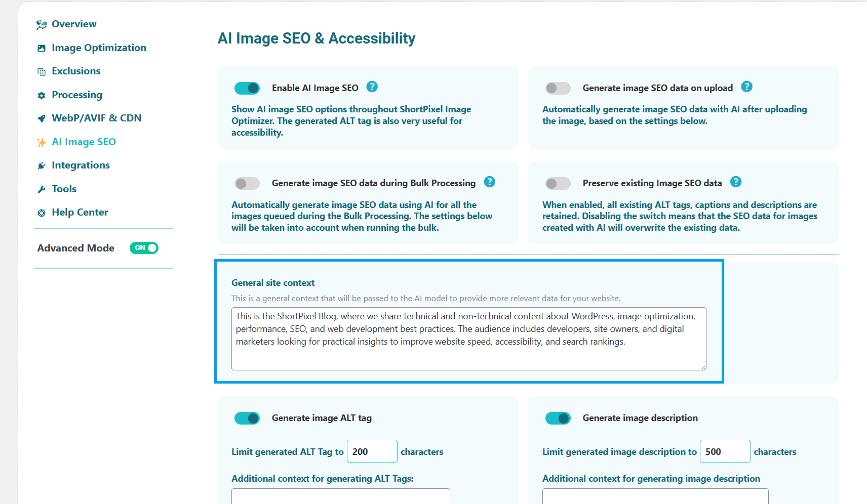Go to the Exclusions section
Image resolution: width=867 pixels, height=504 pixels.
tap(76, 71)
